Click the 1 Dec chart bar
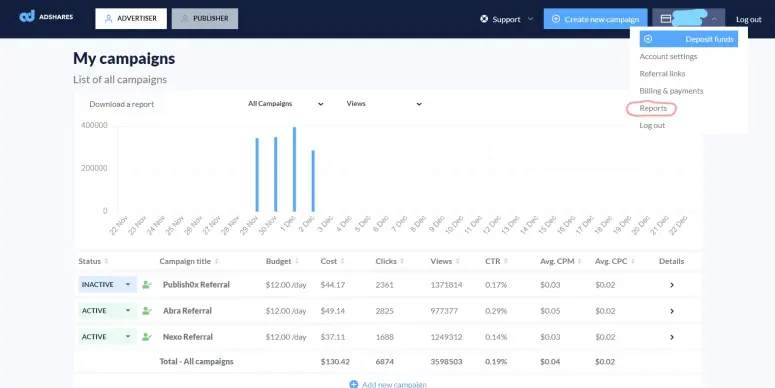The width and height of the screenshot is (775, 388). pyautogui.click(x=295, y=170)
